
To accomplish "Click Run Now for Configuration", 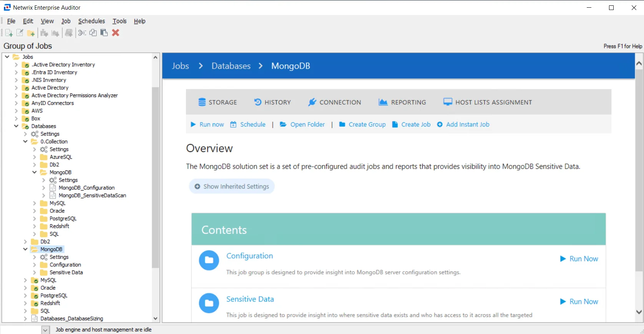I will (579, 259).
